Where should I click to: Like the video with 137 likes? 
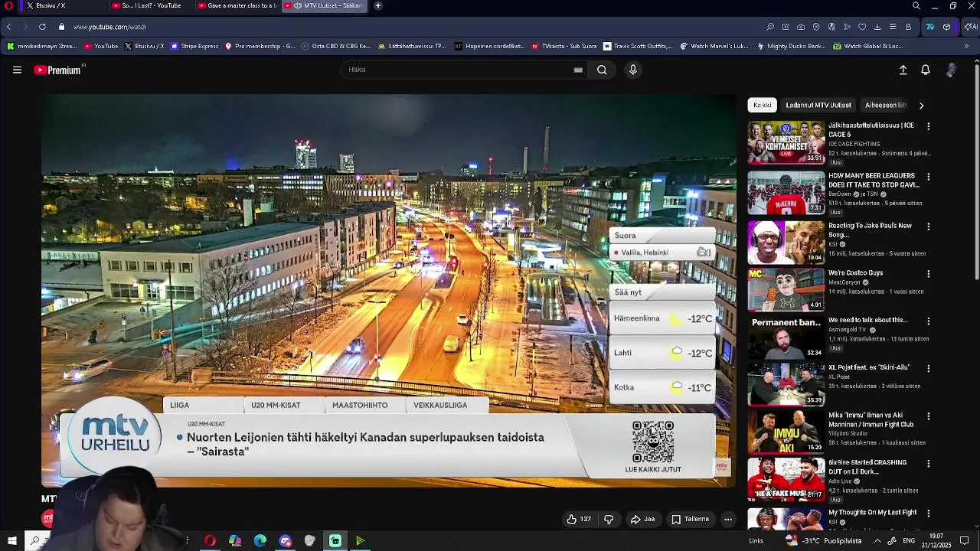(579, 519)
